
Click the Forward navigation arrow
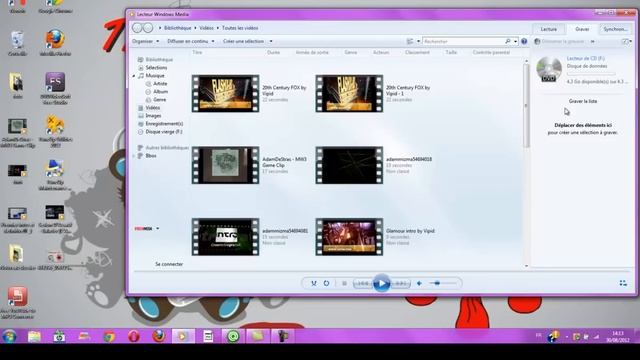click(x=148, y=28)
